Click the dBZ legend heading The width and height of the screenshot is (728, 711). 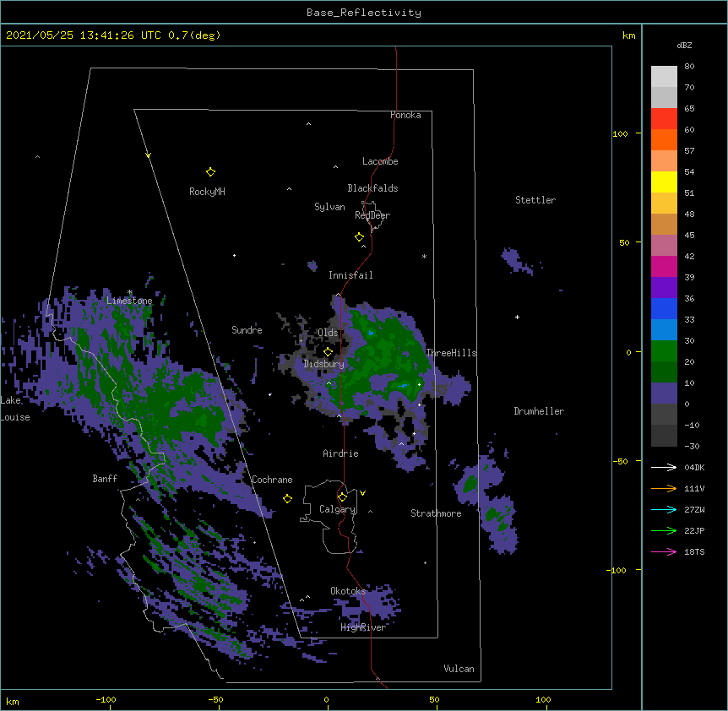click(x=684, y=46)
